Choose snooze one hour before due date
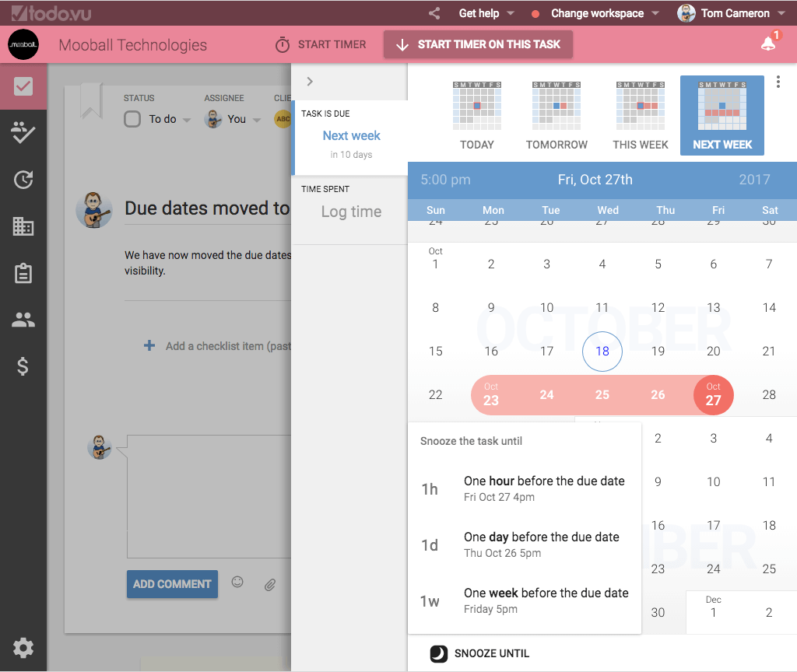 (x=525, y=488)
